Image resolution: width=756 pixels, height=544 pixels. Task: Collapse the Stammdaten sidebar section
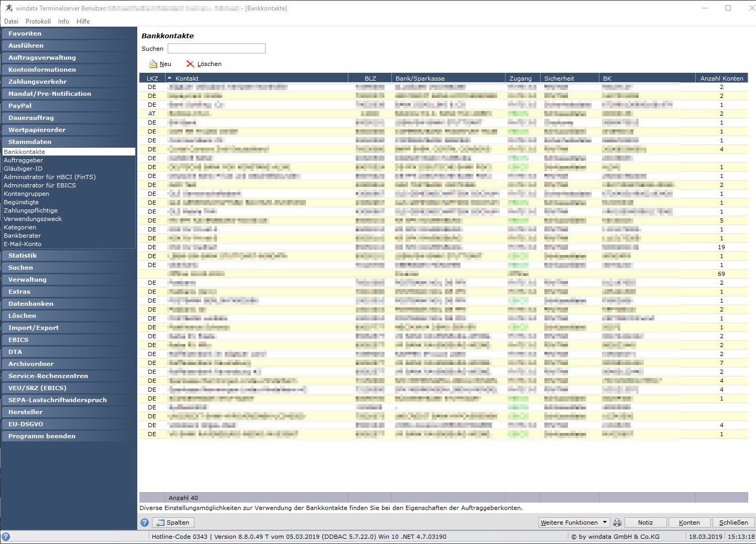69,142
